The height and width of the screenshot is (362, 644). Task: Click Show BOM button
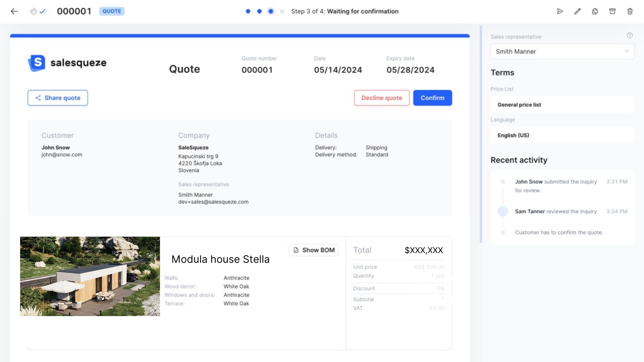coord(314,250)
